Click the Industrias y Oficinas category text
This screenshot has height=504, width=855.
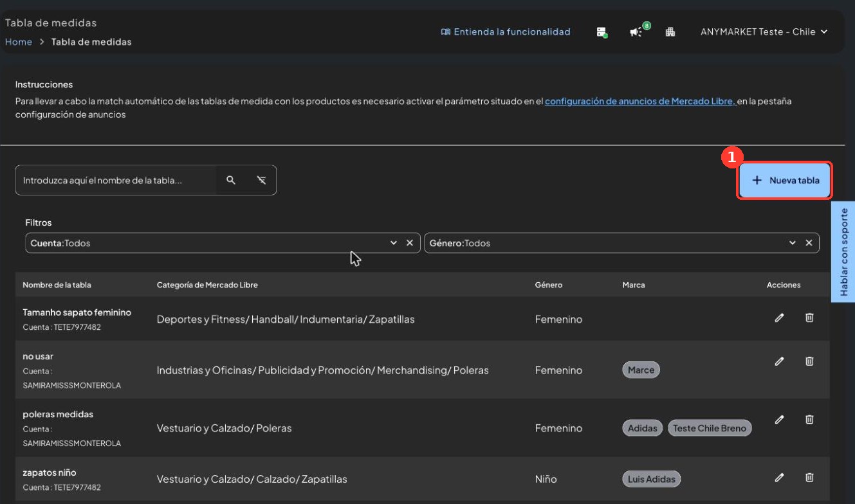[x=323, y=370]
